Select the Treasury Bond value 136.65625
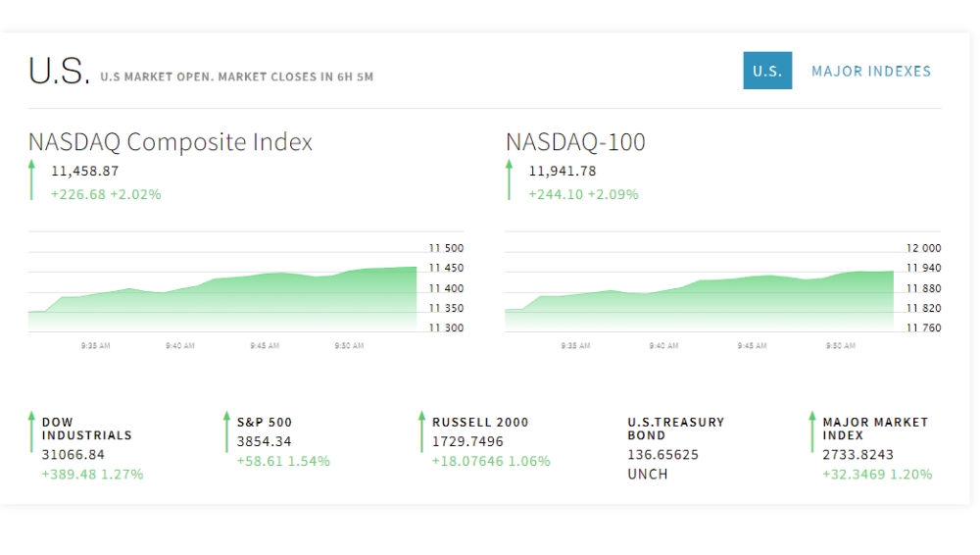This screenshot has width=980, height=555. 663,455
